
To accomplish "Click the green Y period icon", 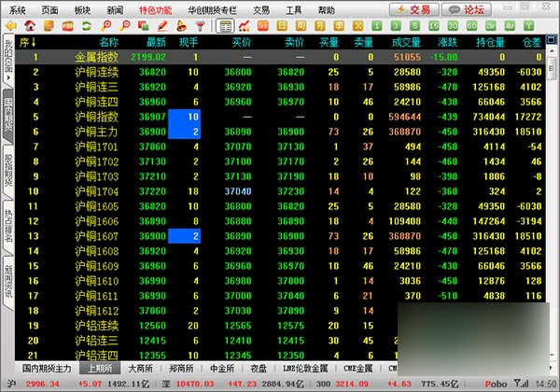I will [x=528, y=26].
